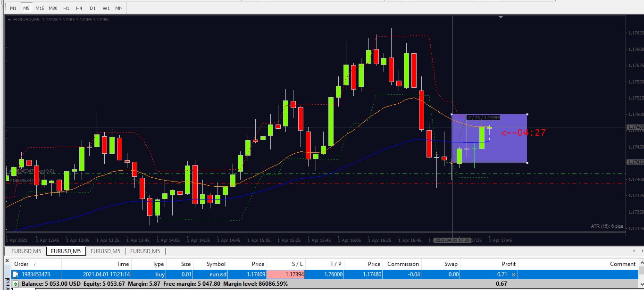Click the 1 Apr 2021 time axis label

17,240
